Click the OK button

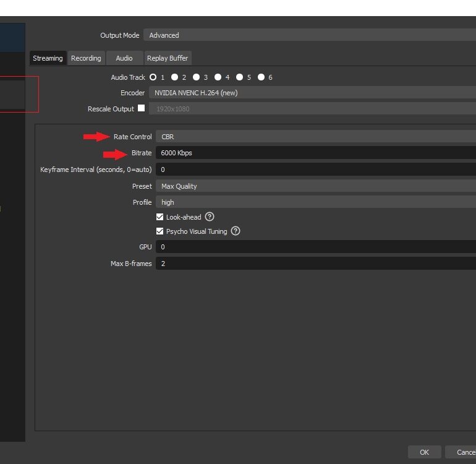click(x=425, y=452)
